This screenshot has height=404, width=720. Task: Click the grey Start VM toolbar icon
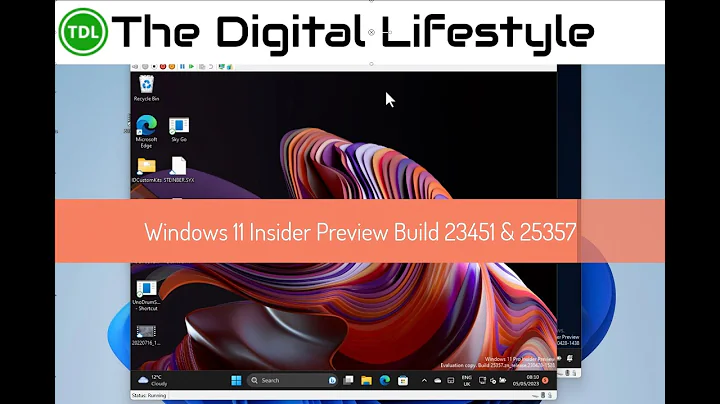click(x=145, y=67)
